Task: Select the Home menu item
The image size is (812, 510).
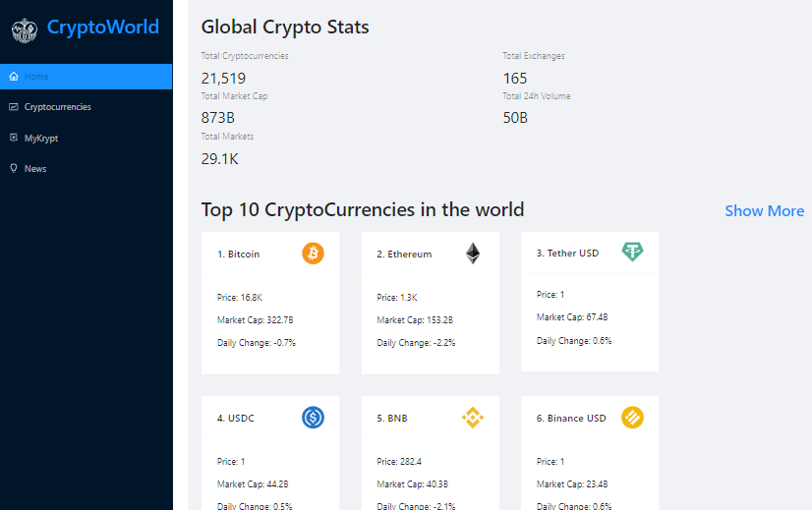Action: coord(86,77)
